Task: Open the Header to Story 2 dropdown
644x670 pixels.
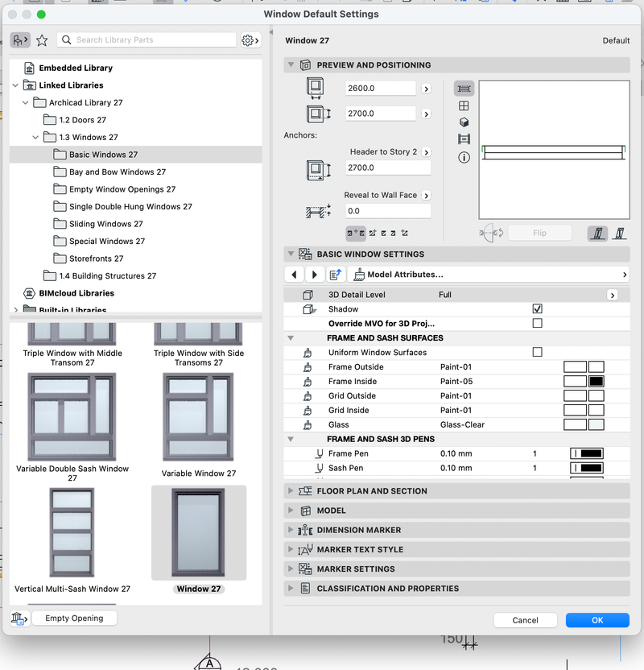Action: [427, 151]
